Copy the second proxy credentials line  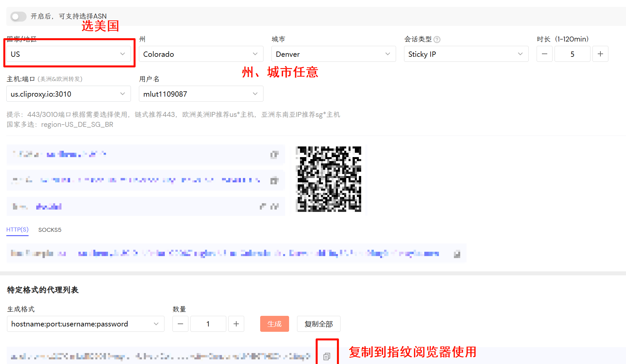(274, 180)
